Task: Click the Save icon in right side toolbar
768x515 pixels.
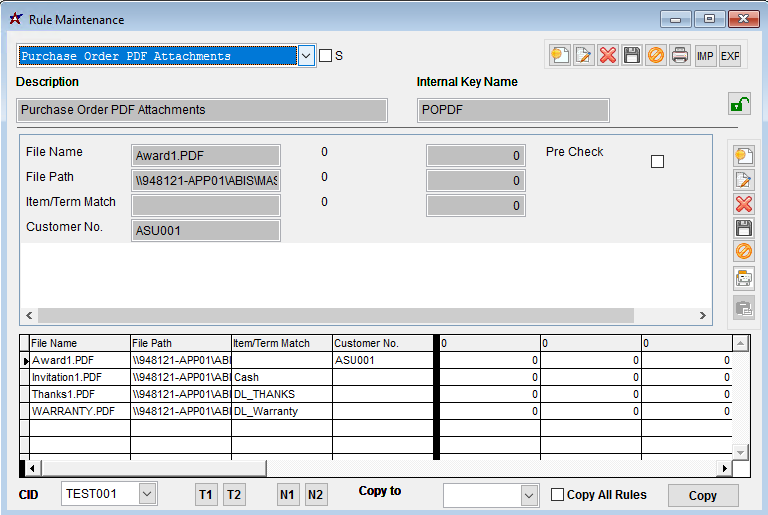Action: click(744, 227)
